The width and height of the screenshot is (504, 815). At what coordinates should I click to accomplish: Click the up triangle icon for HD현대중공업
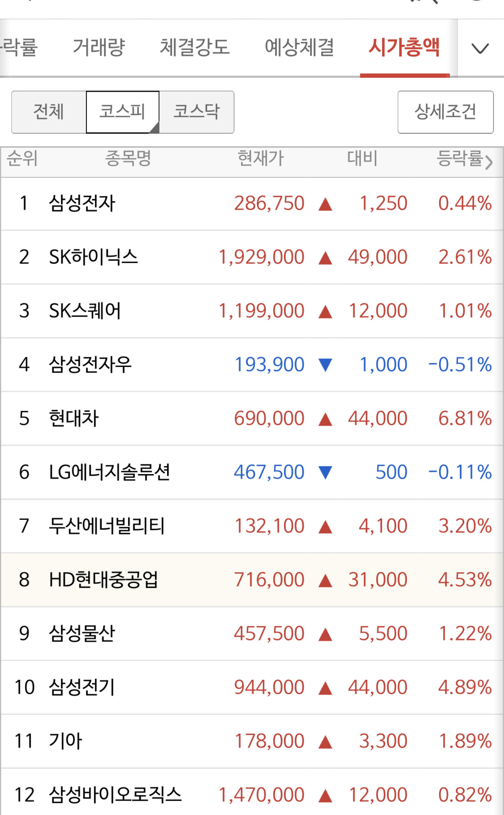coord(325,580)
